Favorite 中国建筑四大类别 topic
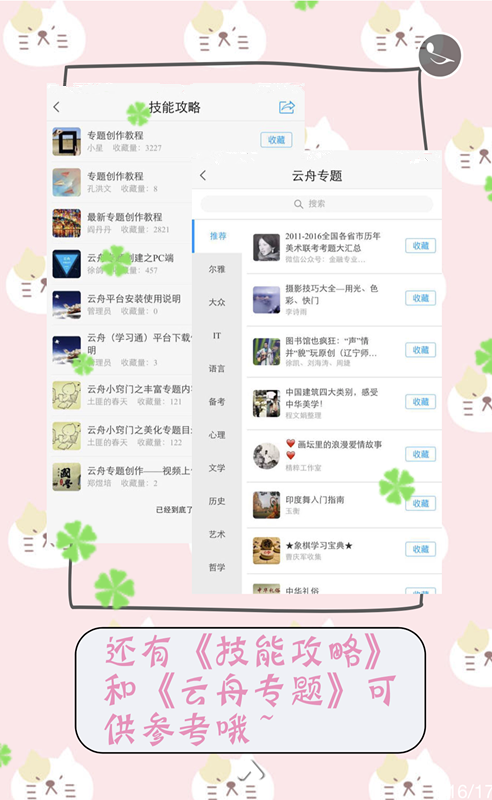 tap(421, 402)
